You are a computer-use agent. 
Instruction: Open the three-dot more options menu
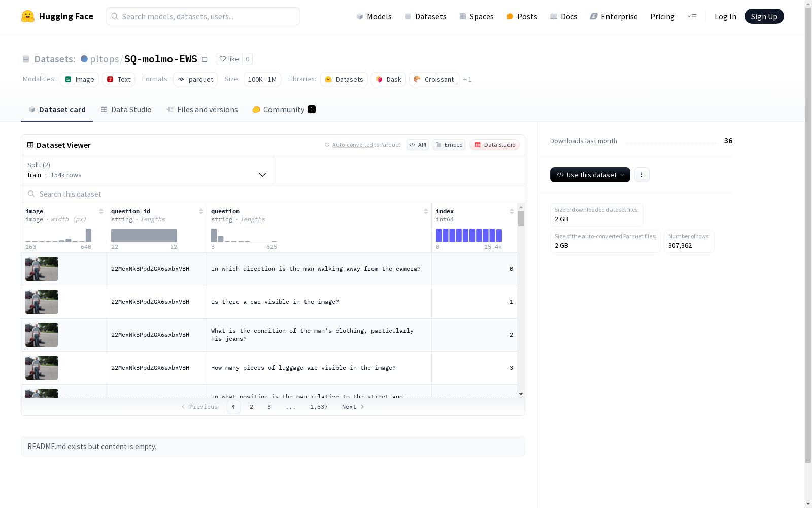click(x=642, y=175)
